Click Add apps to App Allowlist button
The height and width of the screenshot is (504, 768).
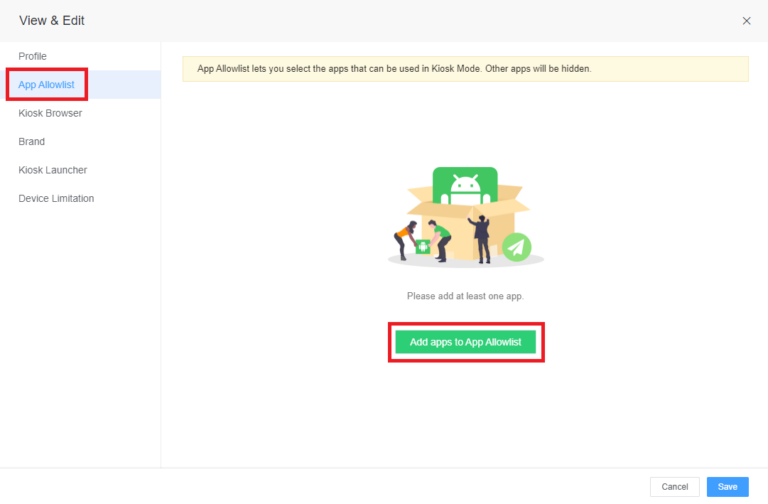[465, 342]
